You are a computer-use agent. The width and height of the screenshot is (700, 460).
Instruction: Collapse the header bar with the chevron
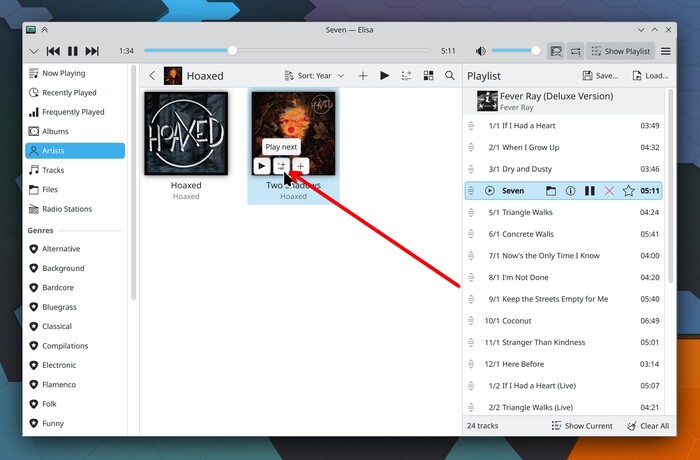34,51
